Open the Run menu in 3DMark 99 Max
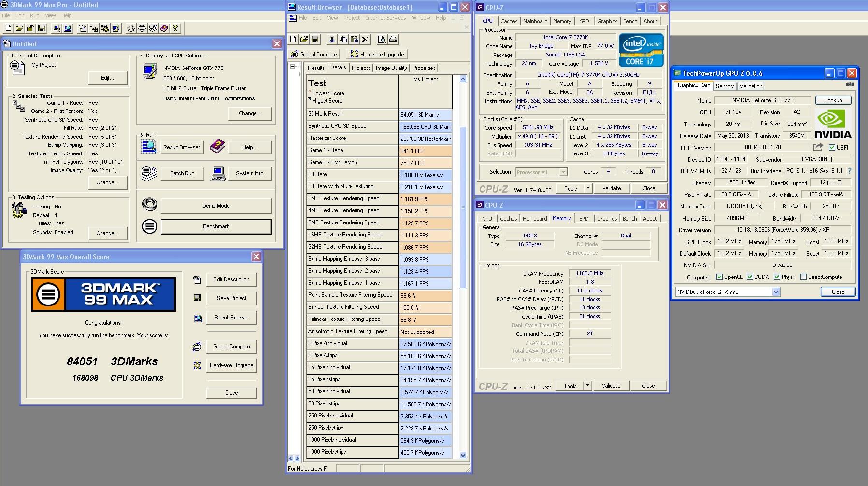Image resolution: width=868 pixels, height=486 pixels. pos(35,15)
